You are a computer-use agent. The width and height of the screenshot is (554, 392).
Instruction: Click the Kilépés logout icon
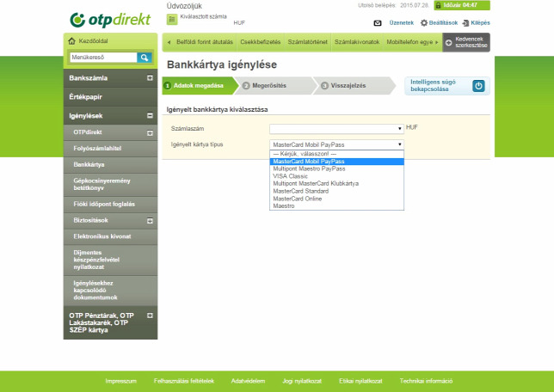pos(465,23)
